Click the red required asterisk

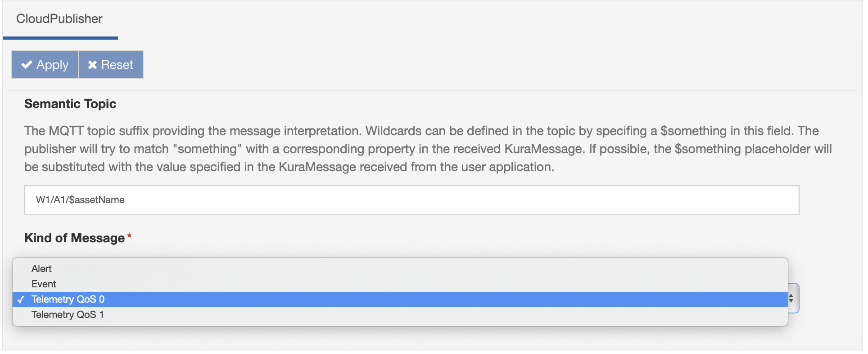[129, 236]
